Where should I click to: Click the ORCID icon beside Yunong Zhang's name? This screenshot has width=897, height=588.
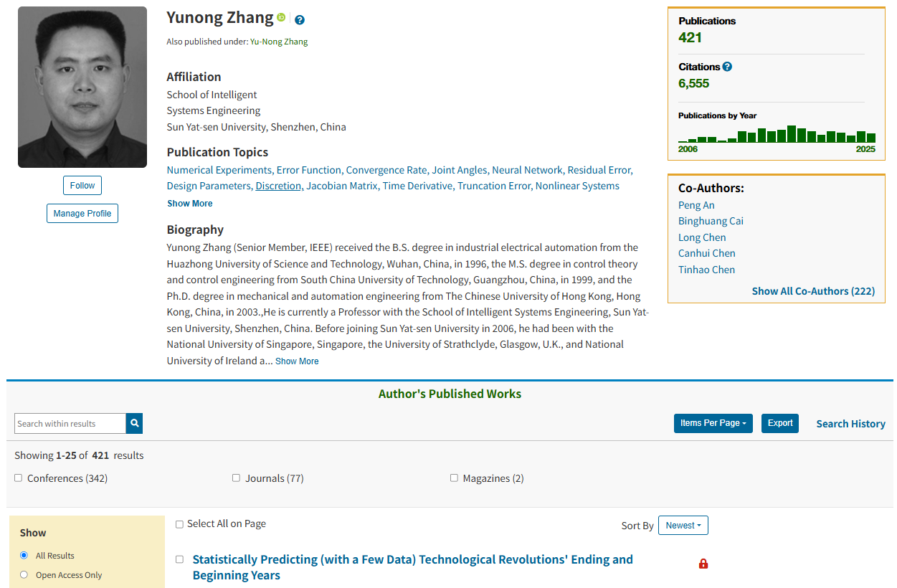[x=280, y=17]
